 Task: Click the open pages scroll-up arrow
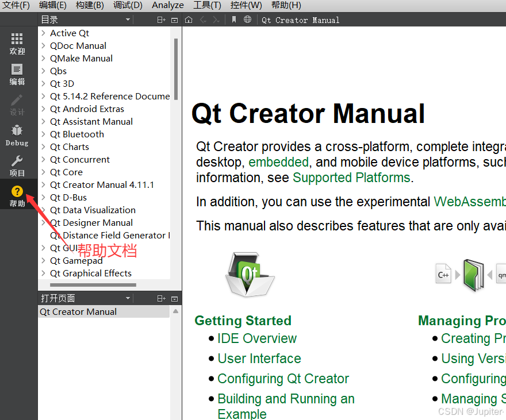[175, 311]
